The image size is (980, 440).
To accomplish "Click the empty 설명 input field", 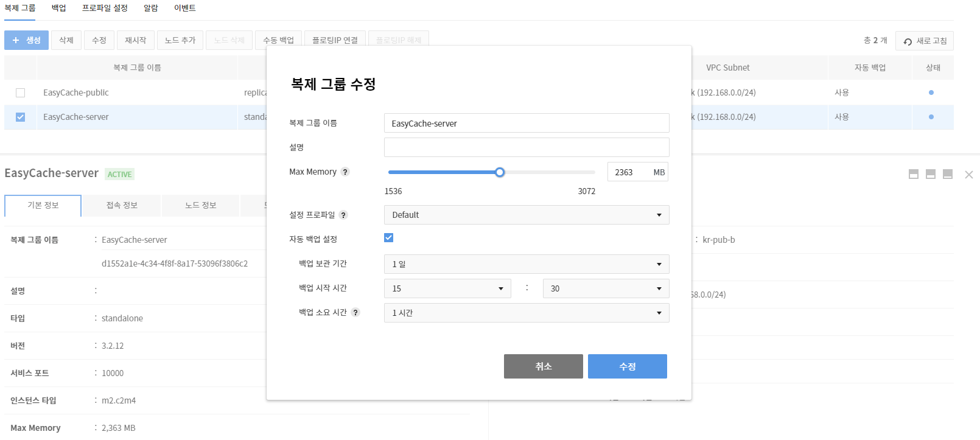I will (527, 147).
